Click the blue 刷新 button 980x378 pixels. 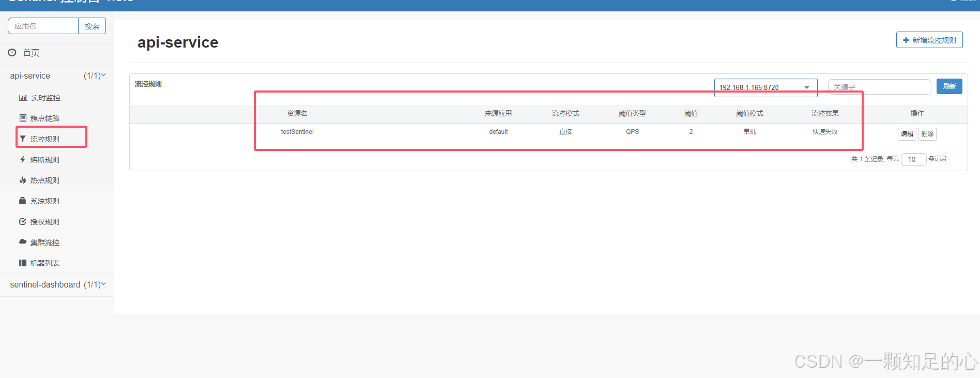click(x=950, y=86)
